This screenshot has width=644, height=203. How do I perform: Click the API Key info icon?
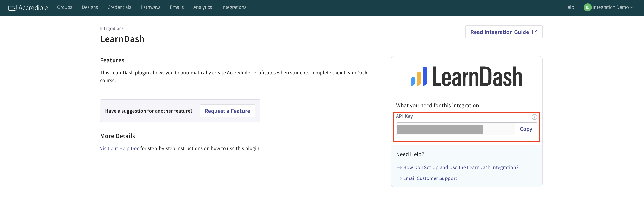pyautogui.click(x=534, y=117)
